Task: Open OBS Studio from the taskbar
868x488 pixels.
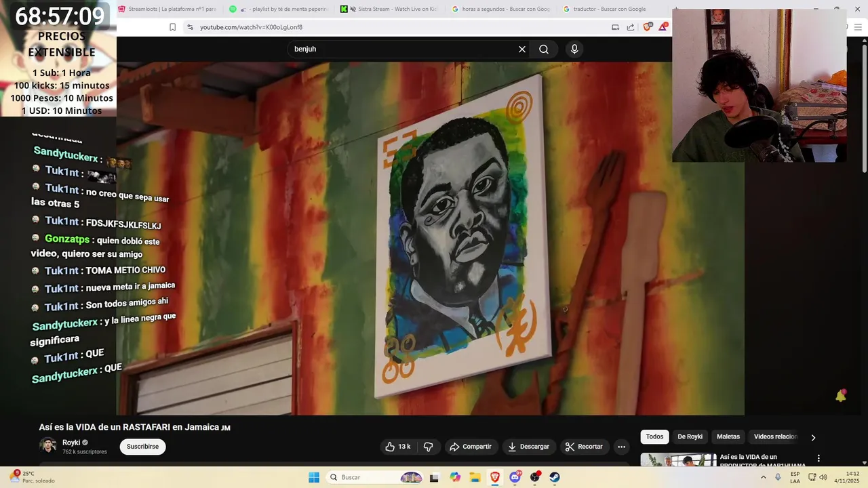Action: point(535,477)
